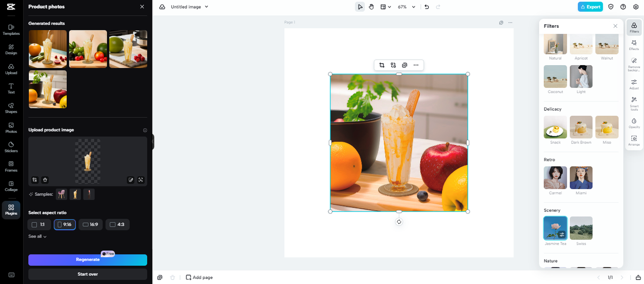The image size is (644, 284).
Task: Open the page more options menu
Action: point(510,23)
